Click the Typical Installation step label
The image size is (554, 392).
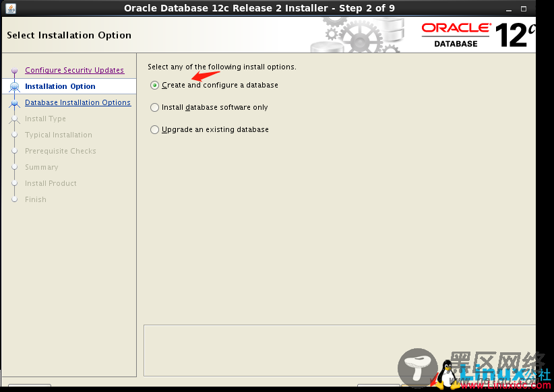pos(58,135)
